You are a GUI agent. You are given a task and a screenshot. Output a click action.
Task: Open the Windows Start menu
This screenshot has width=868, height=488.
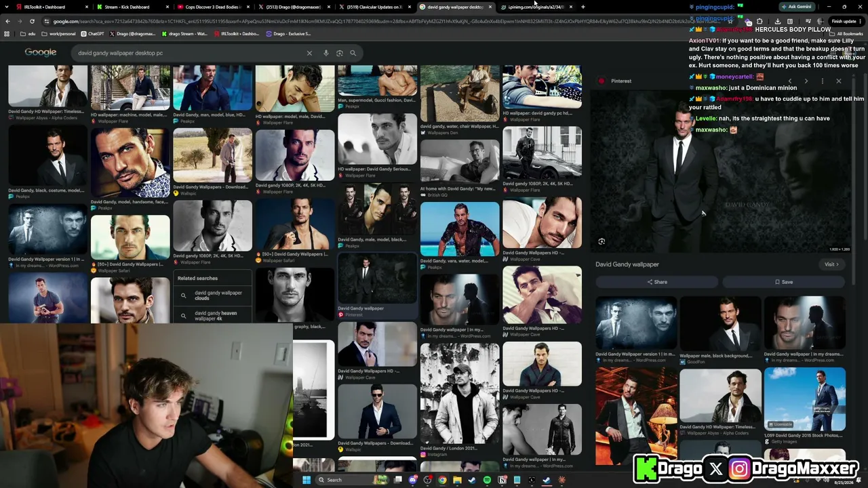pos(306,480)
